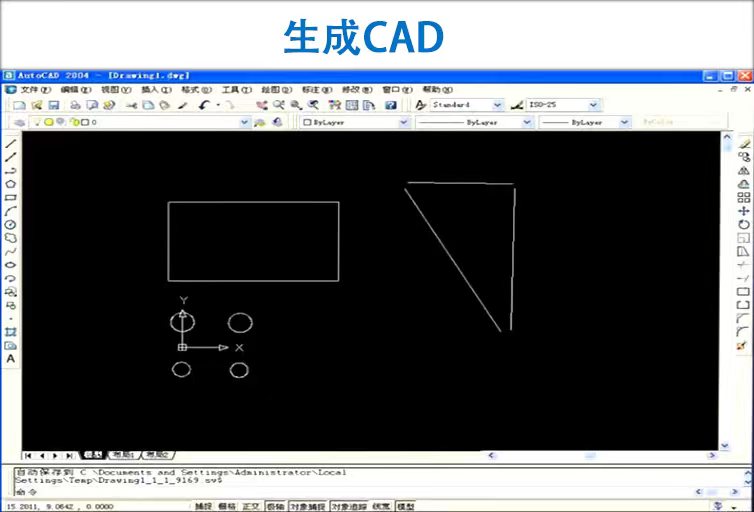Jump to first layout tab button
This screenshot has width=754, height=512.
(28, 455)
